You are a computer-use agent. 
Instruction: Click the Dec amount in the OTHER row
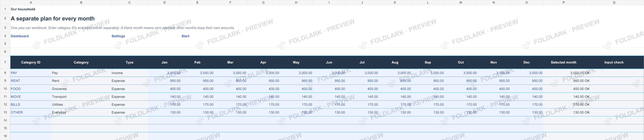[527, 112]
